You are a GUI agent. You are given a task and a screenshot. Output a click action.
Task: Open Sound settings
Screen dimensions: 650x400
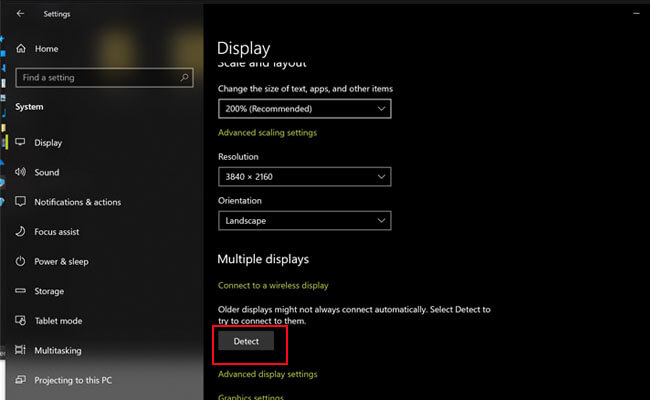coord(47,172)
